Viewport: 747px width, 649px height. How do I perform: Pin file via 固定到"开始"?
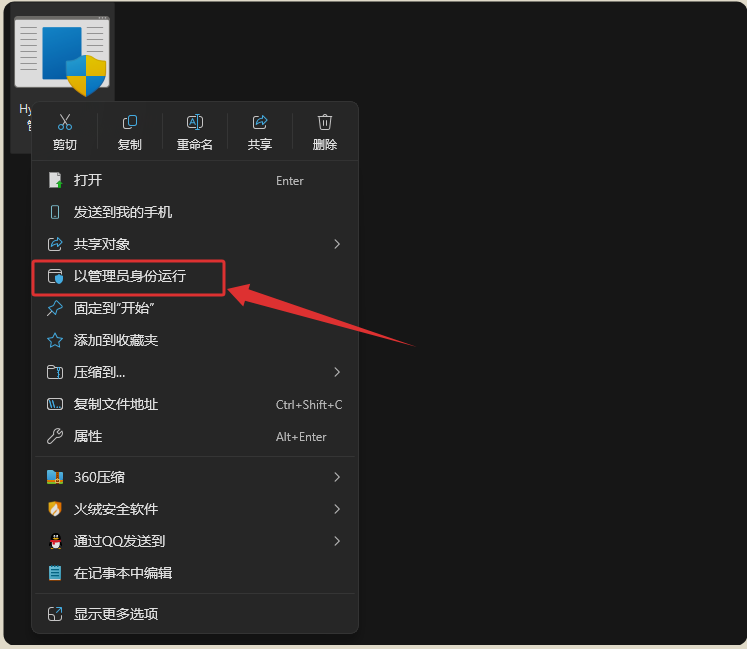(114, 308)
